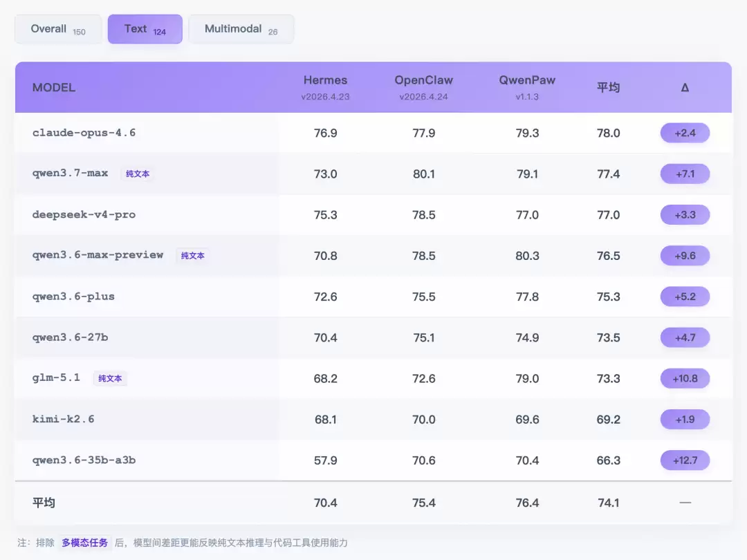Viewport: 747px width, 560px height.
Task: Select the qwen3.7-max model name
Action: pos(70,174)
